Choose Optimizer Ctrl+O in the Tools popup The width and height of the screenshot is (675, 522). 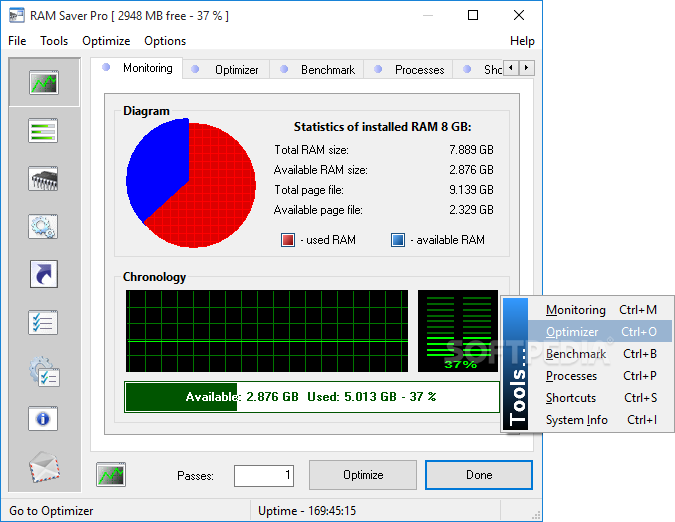coord(600,332)
